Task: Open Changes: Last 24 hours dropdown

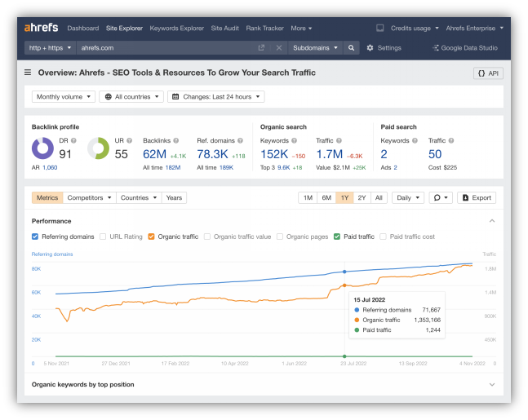Action: [215, 96]
